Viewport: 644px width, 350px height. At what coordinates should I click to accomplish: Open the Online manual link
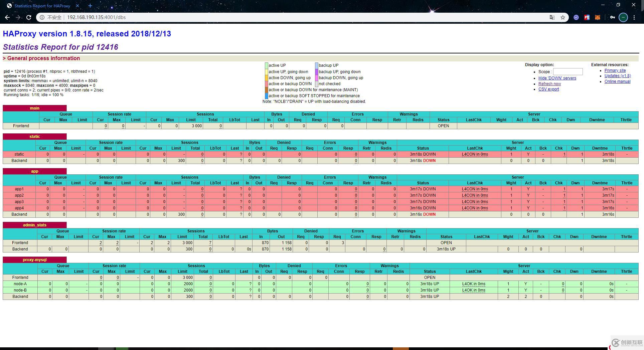617,81
